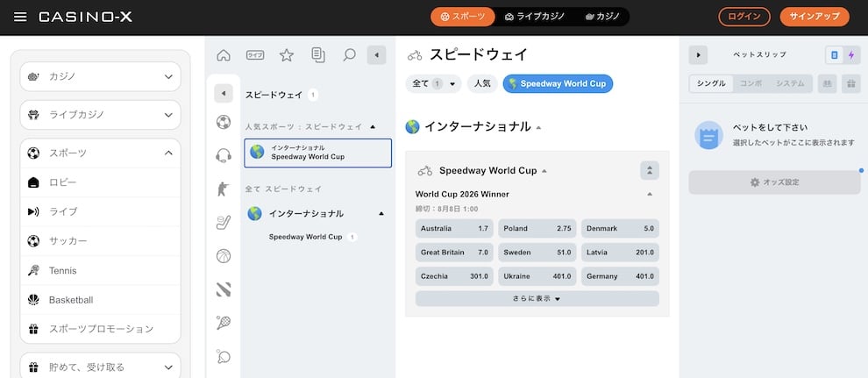
Task: Select the ice hockey icon
Action: pyautogui.click(x=224, y=223)
